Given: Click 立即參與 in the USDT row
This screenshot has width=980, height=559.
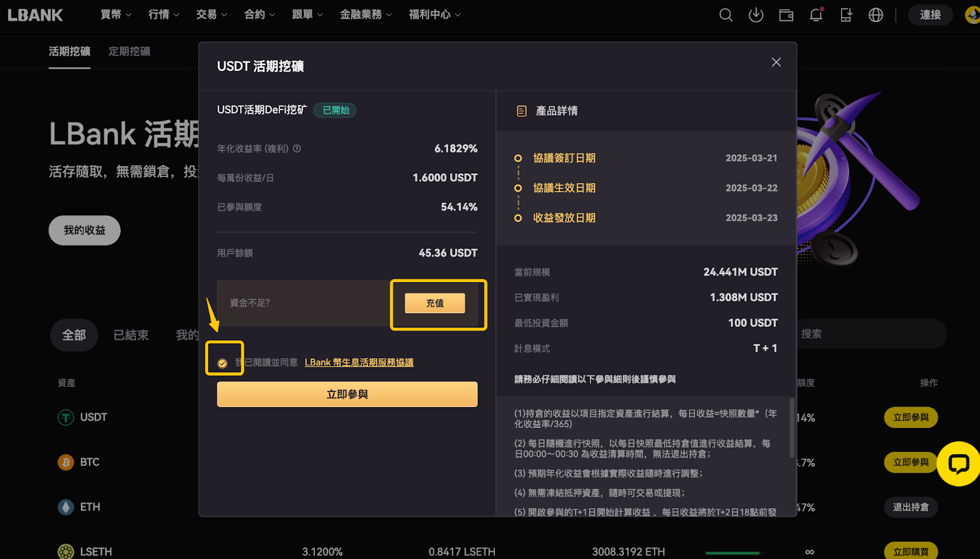Looking at the screenshot, I should coord(911,418).
